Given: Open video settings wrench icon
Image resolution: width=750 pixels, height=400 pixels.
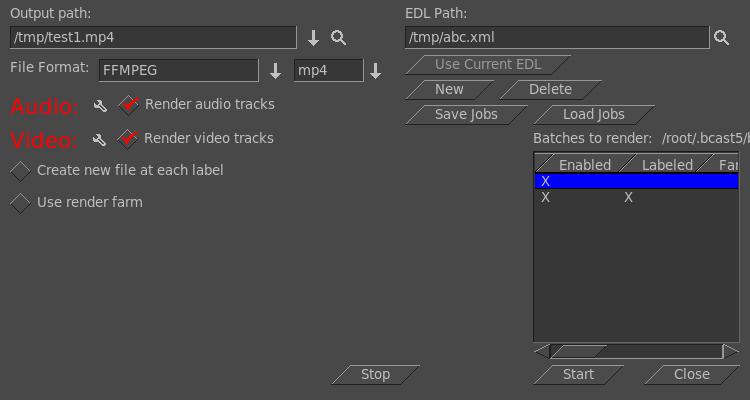Looking at the screenshot, I should pos(100,140).
